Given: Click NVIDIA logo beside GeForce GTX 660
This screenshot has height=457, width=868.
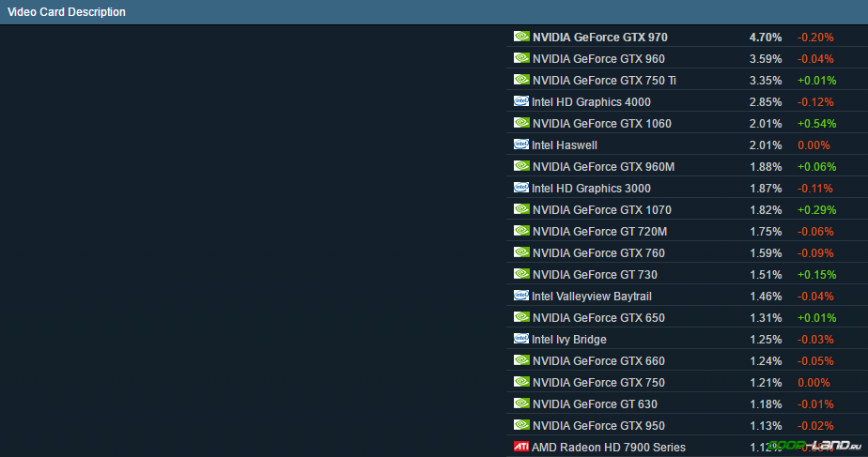Looking at the screenshot, I should [x=521, y=360].
